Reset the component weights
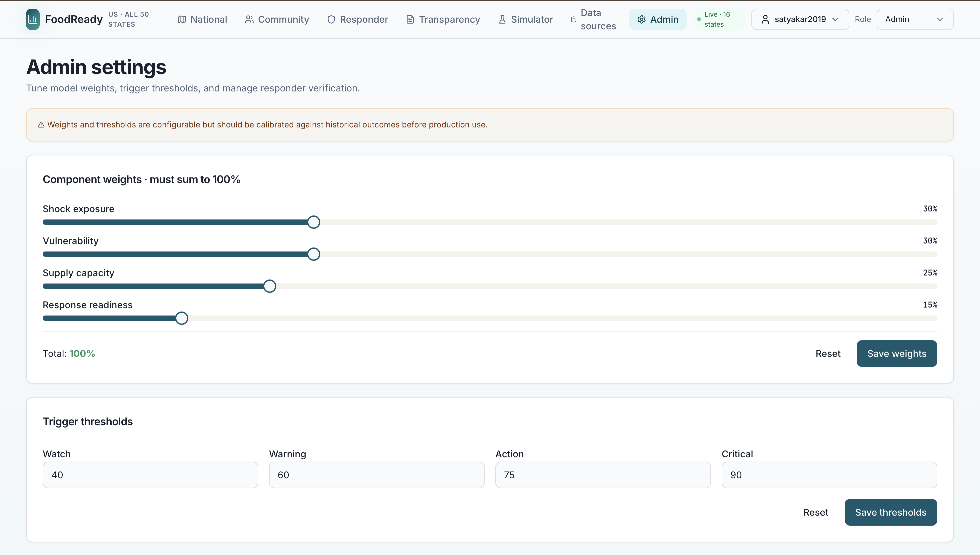 pos(828,353)
